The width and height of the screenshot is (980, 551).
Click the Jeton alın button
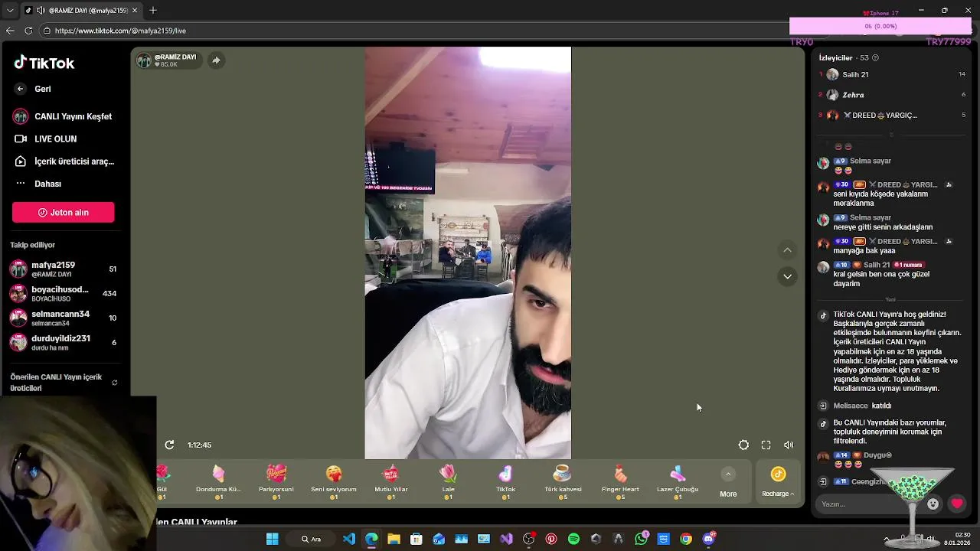64,212
